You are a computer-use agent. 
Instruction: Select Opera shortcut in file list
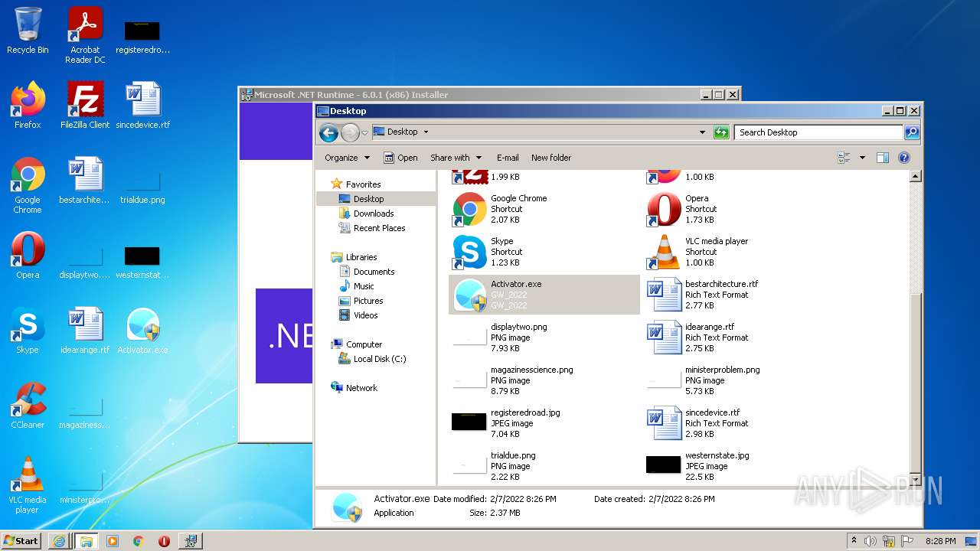point(737,209)
